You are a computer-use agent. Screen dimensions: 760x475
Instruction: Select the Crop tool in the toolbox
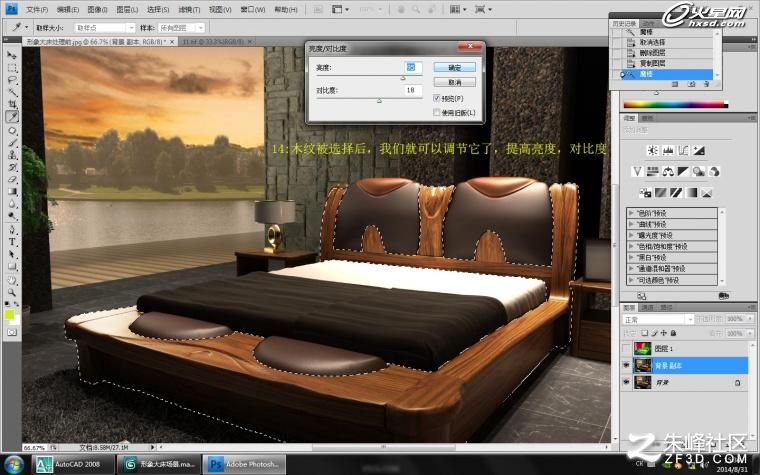point(12,104)
